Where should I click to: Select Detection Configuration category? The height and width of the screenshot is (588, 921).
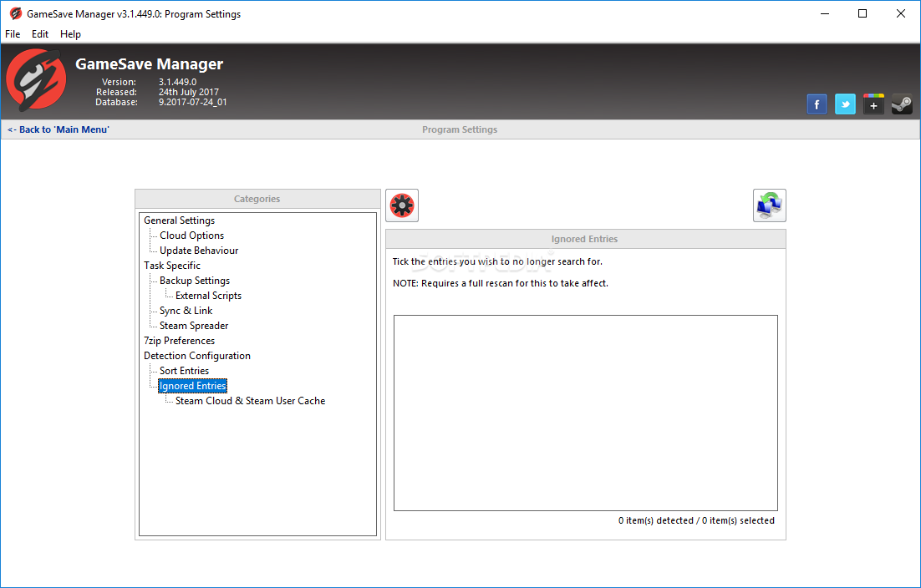[196, 356]
